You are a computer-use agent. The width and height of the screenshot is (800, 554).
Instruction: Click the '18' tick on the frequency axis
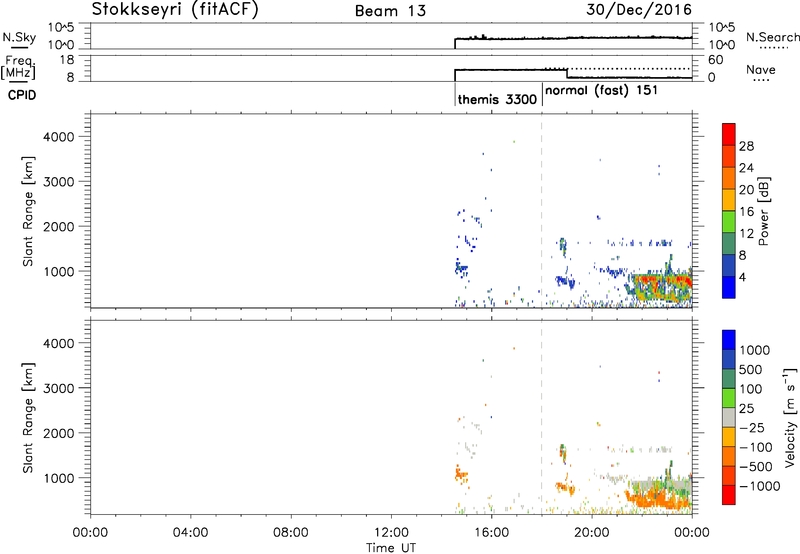tap(68, 60)
